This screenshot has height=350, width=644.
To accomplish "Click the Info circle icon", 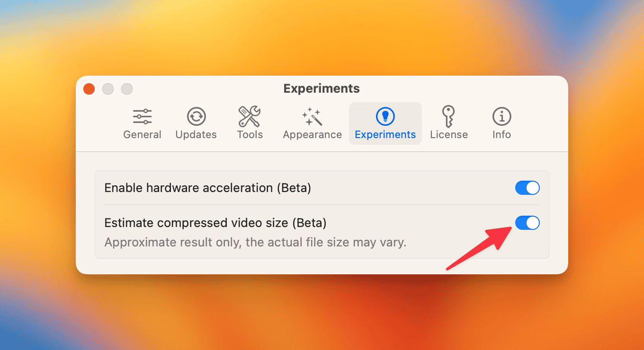I will [501, 116].
